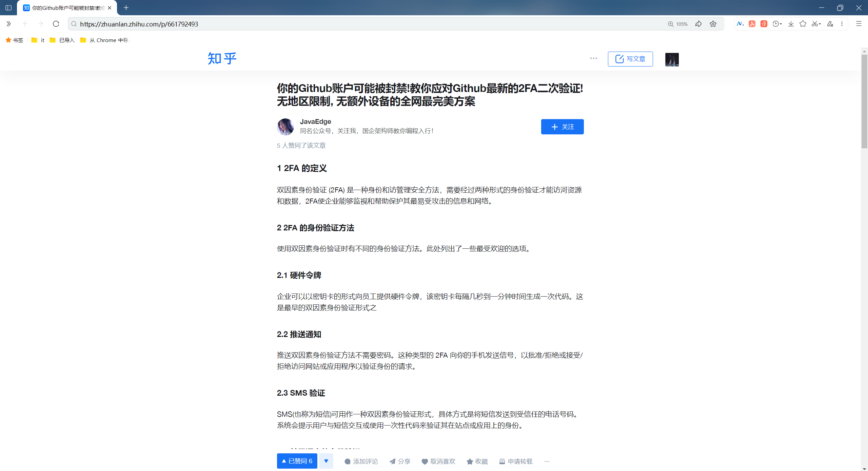
Task: Open the JavaEdge author name link
Action: coord(315,121)
